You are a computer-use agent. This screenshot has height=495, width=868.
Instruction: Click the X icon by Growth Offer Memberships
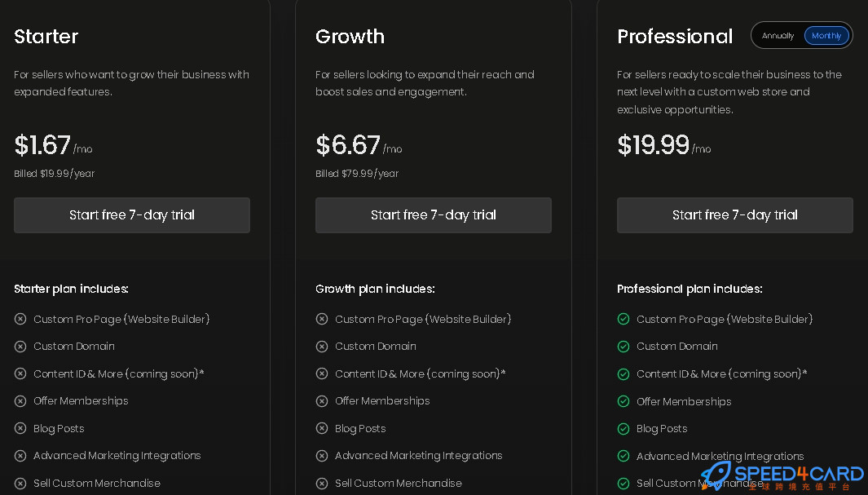click(322, 401)
